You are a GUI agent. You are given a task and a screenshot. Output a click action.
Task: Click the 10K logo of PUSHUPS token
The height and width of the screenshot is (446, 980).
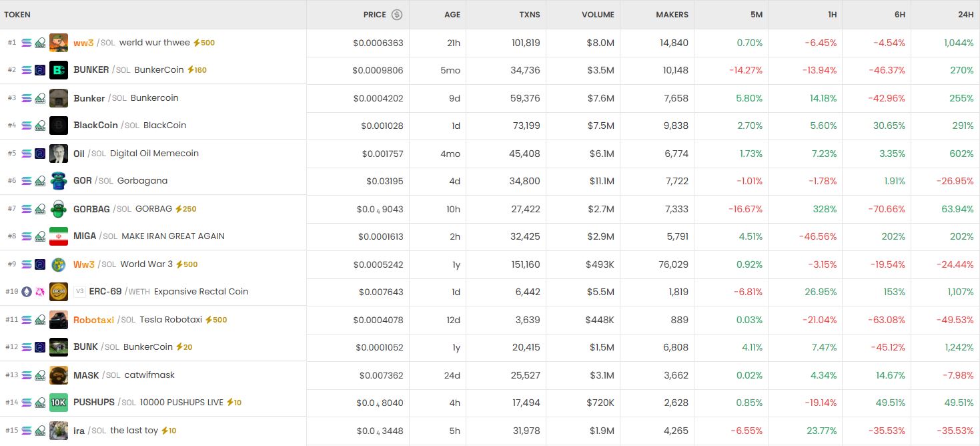[x=59, y=403]
